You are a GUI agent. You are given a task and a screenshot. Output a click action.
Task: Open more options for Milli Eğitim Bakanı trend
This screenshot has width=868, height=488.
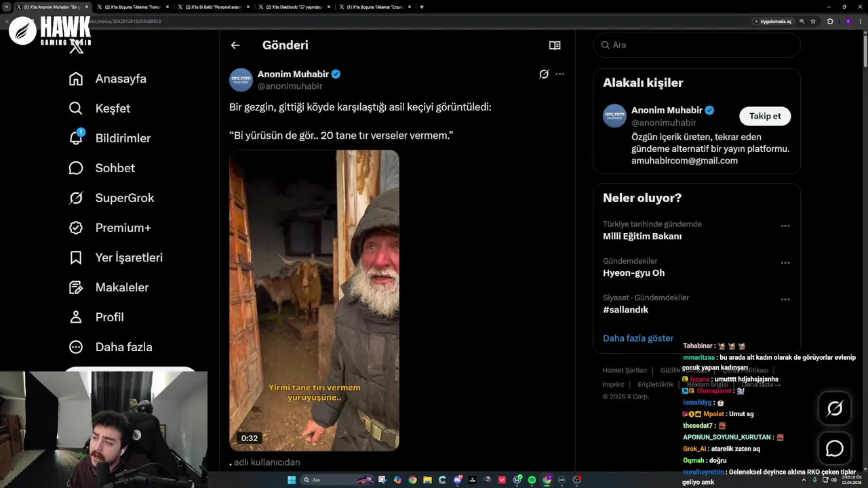click(x=785, y=226)
